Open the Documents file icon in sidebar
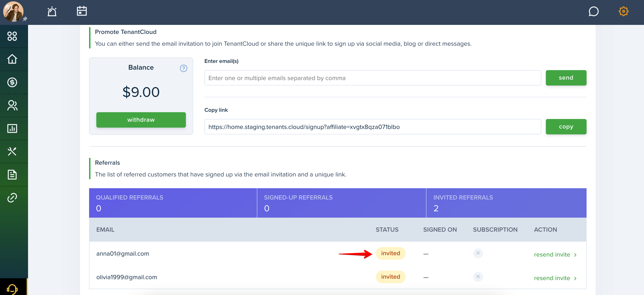The width and height of the screenshot is (644, 295). 12,175
